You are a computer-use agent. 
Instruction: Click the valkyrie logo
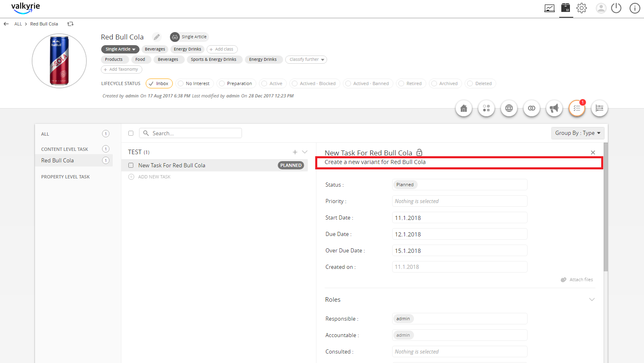26,8
